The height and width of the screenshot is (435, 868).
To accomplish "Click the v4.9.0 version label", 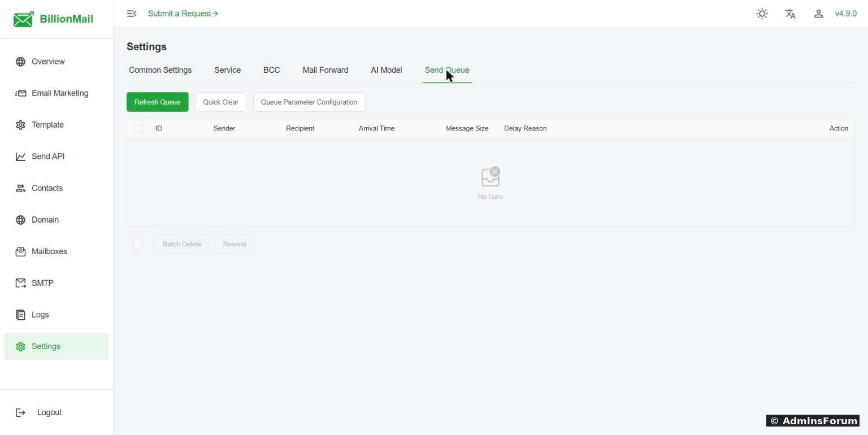I will point(846,14).
